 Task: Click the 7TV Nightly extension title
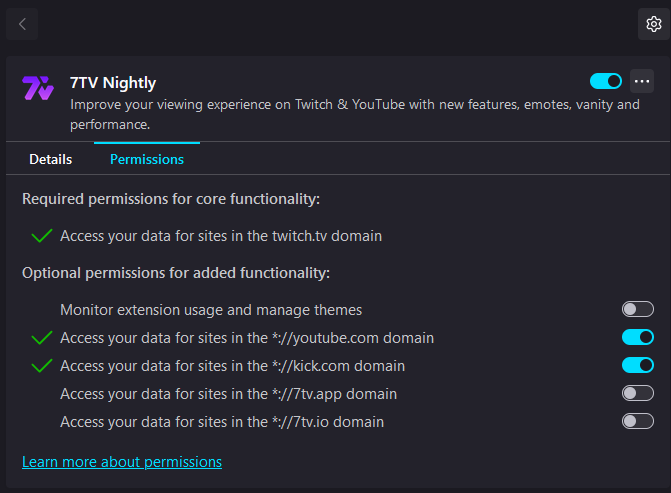[x=113, y=83]
